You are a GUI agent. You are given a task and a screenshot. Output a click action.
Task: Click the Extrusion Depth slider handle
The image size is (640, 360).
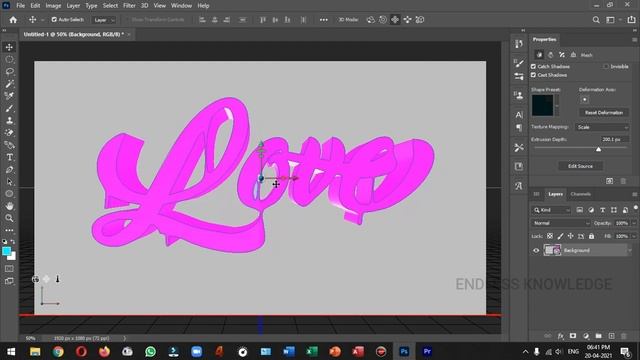point(598,149)
